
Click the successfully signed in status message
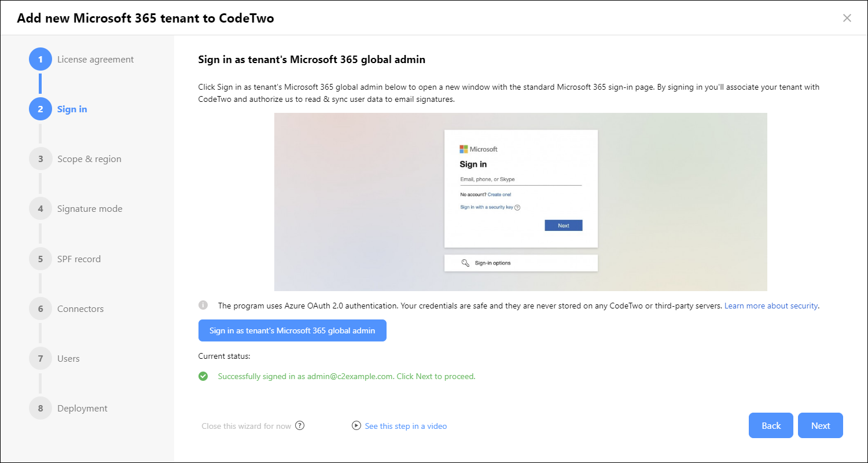point(347,376)
